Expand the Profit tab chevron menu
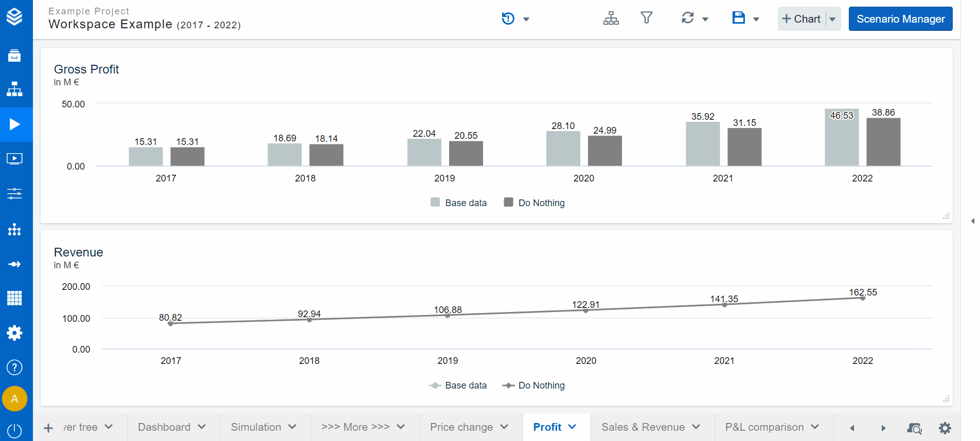 coord(573,427)
